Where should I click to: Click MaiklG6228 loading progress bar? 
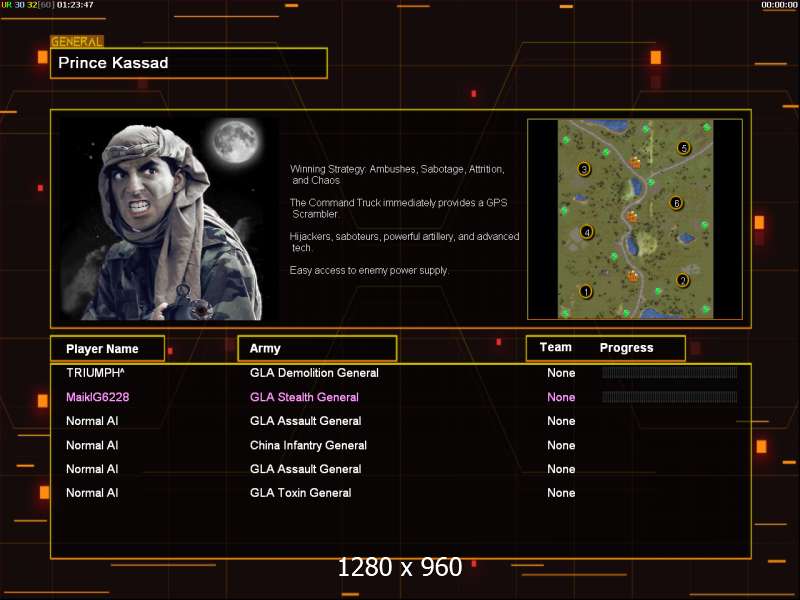coord(669,397)
